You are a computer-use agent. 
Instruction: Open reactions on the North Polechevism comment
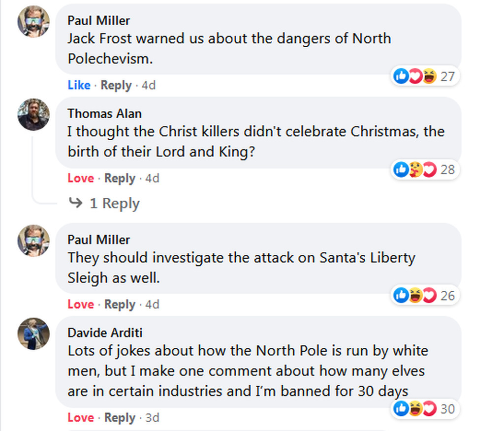(x=424, y=76)
